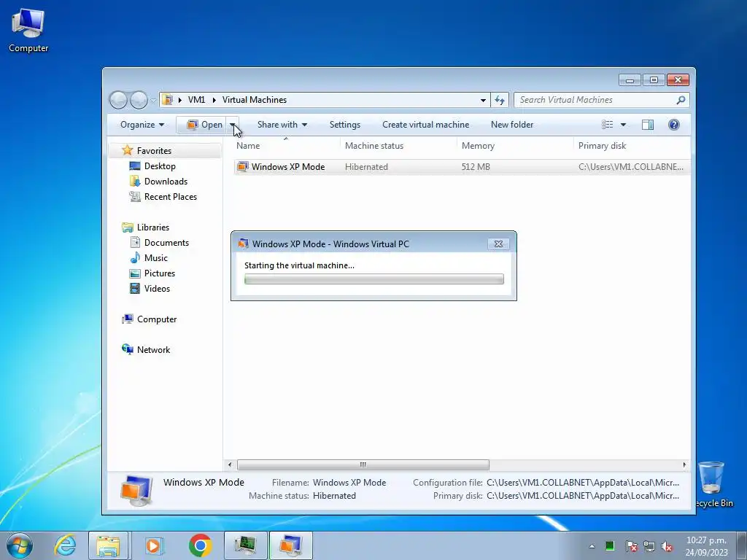Open the Computer desktop icon
Viewport: 747px width, 560px height.
pos(28,31)
